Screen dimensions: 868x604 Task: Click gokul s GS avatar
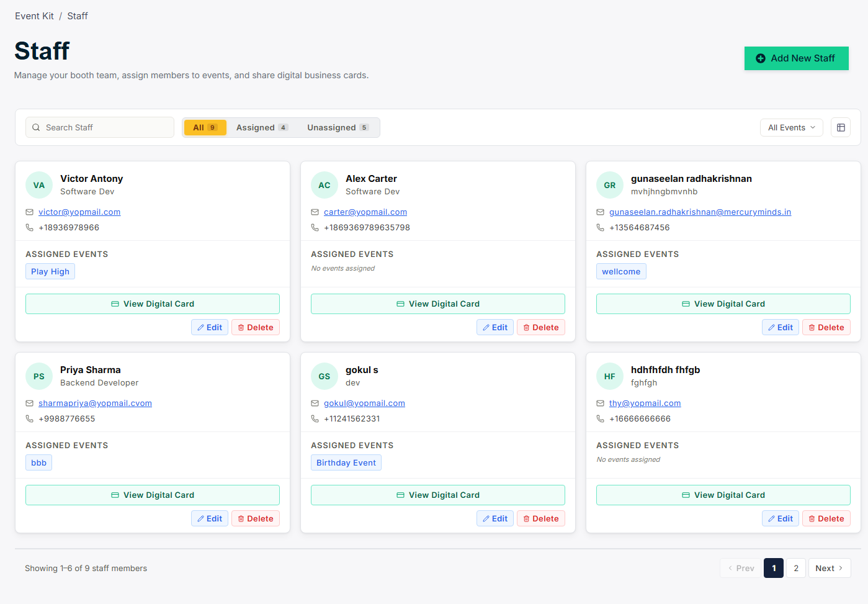point(324,376)
